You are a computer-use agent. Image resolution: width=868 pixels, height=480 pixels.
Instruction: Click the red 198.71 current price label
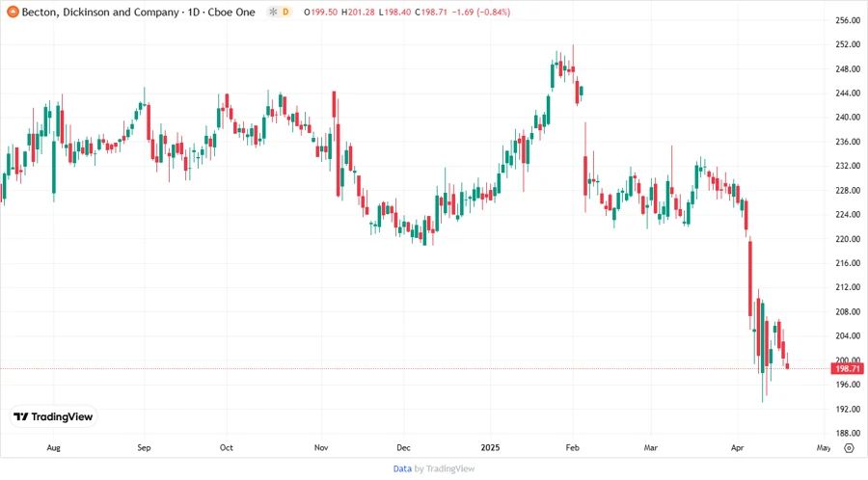click(x=846, y=369)
